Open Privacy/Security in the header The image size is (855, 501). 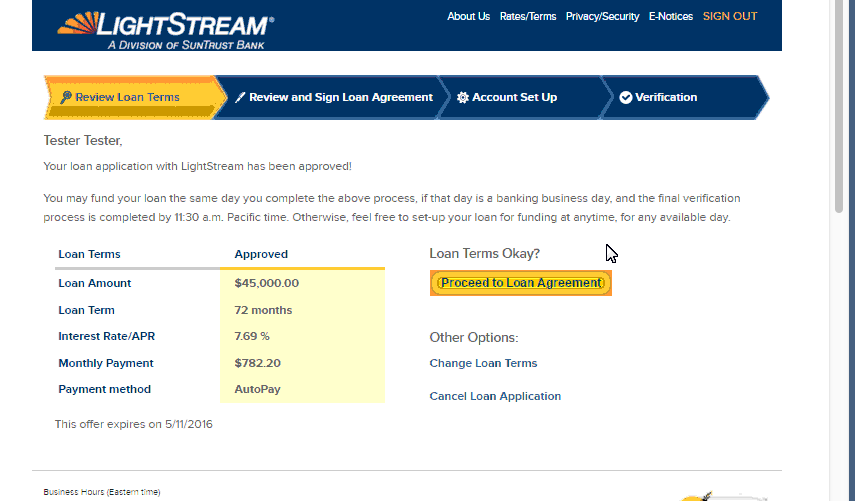click(x=602, y=16)
